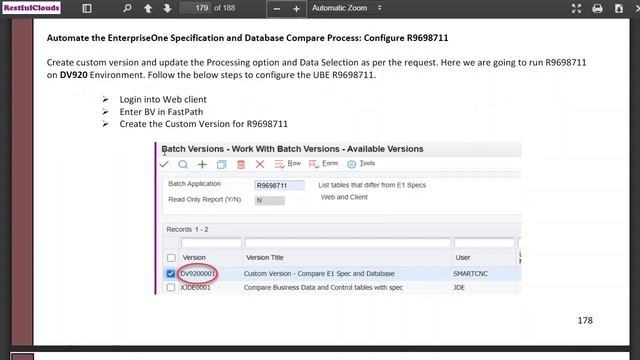Click the XJDE0001 version cell

pos(196,287)
